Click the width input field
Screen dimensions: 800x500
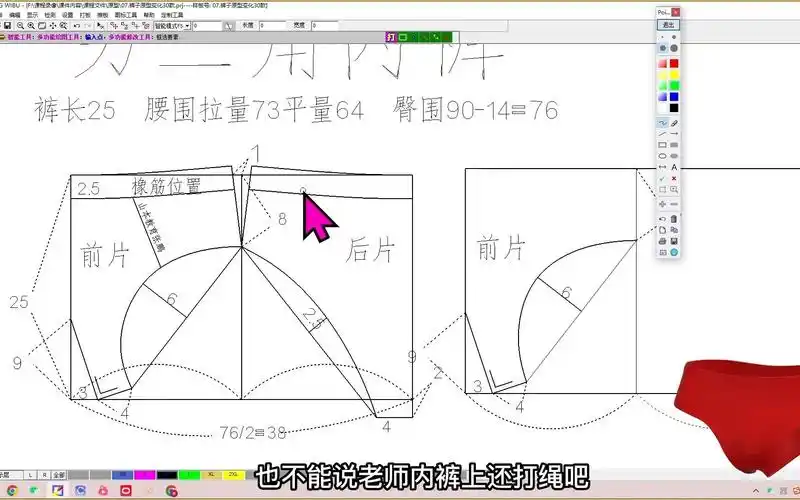(x=325, y=25)
